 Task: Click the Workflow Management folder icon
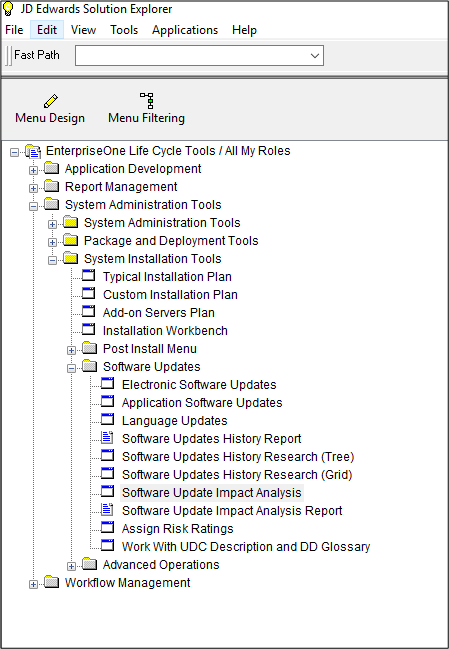[x=52, y=582]
